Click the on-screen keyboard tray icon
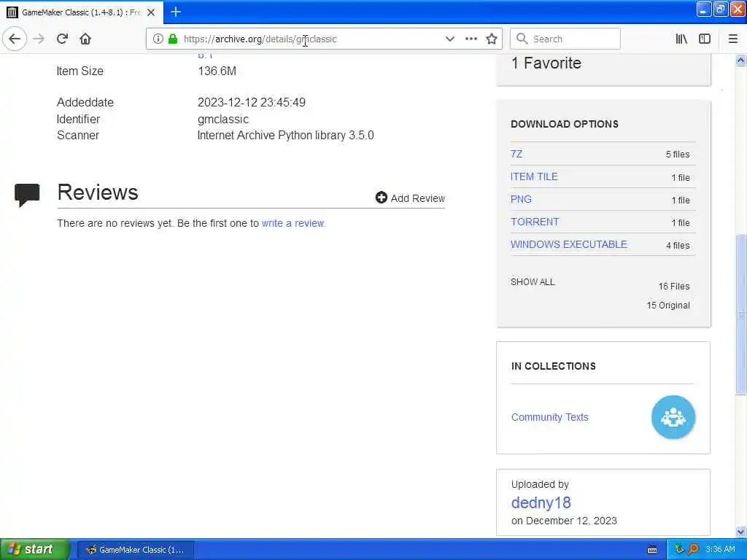This screenshot has width=747, height=560. pyautogui.click(x=652, y=550)
